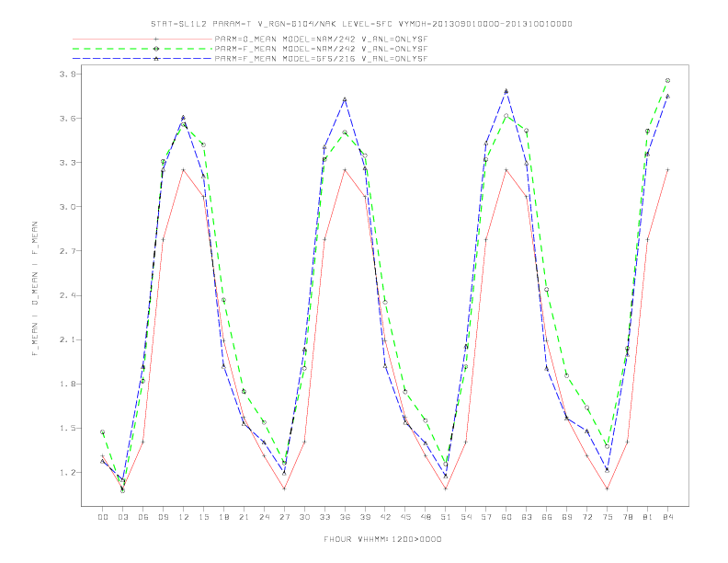Click x-axis forecast hour label 24
The image size is (728, 563).
click(x=264, y=517)
